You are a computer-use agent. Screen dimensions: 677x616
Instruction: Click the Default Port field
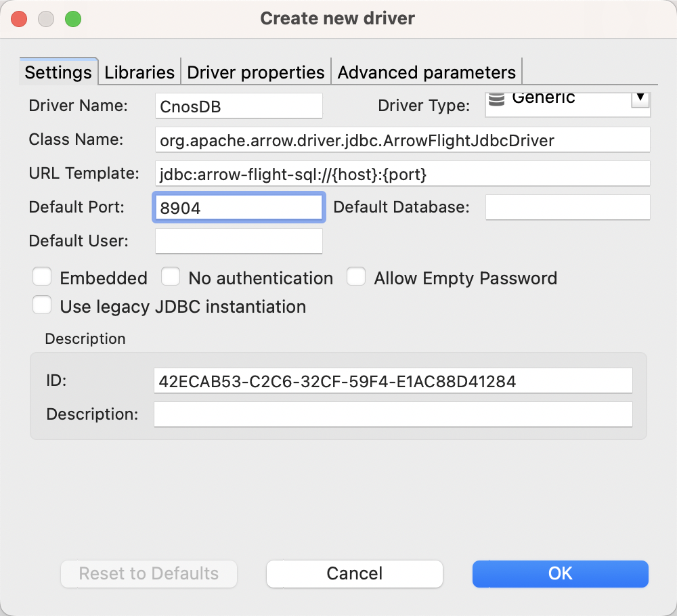[x=238, y=207]
